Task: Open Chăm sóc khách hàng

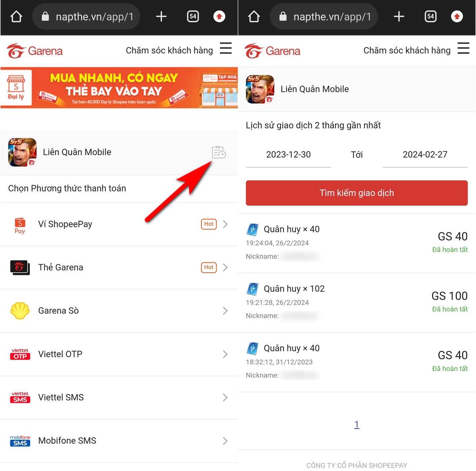Action: (x=169, y=50)
